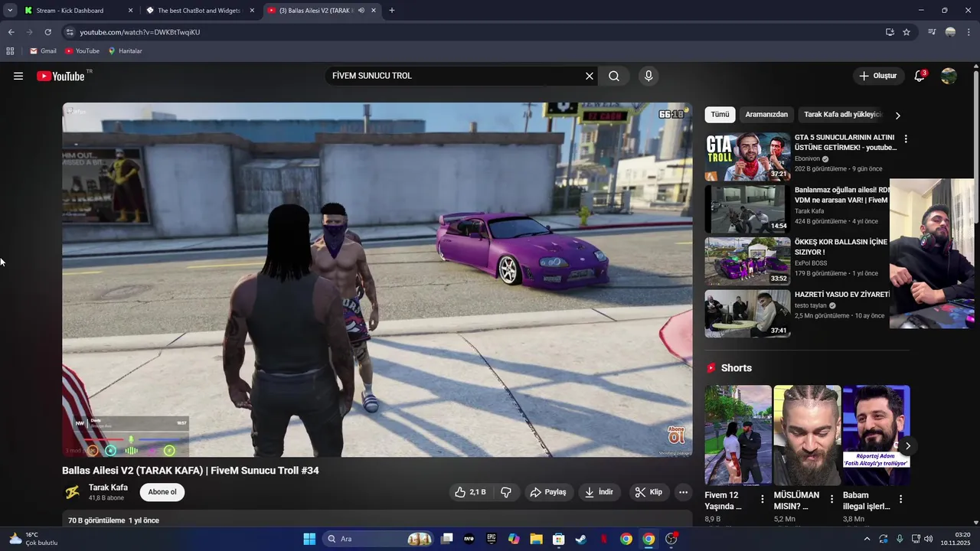Open Microsoft Store from taskbar
The image size is (980, 551).
pyautogui.click(x=559, y=539)
